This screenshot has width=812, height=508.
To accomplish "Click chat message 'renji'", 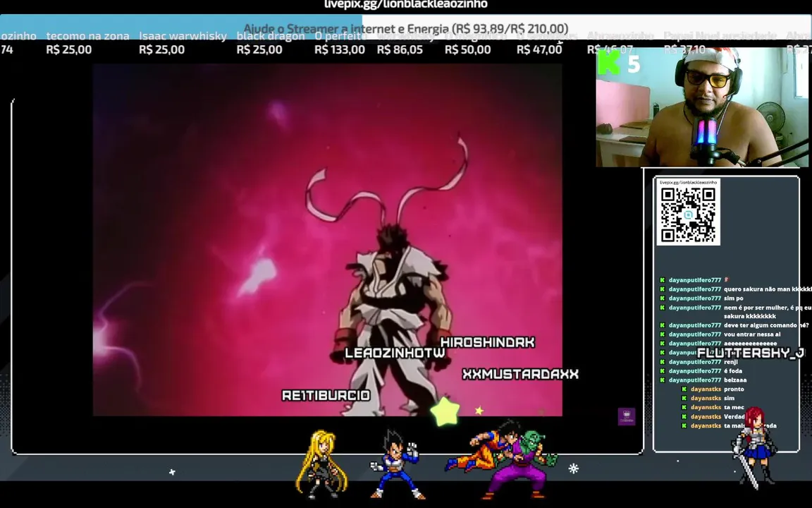I will tap(731, 362).
